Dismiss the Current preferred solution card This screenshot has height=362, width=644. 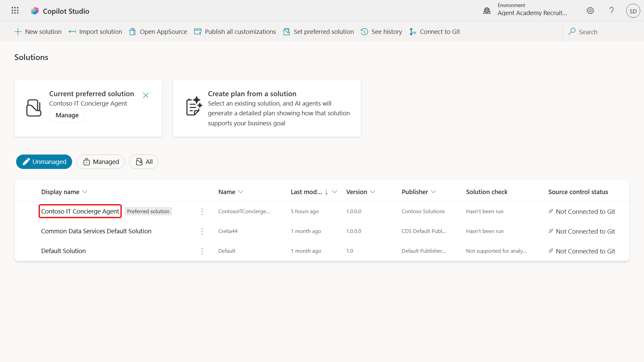(x=146, y=95)
